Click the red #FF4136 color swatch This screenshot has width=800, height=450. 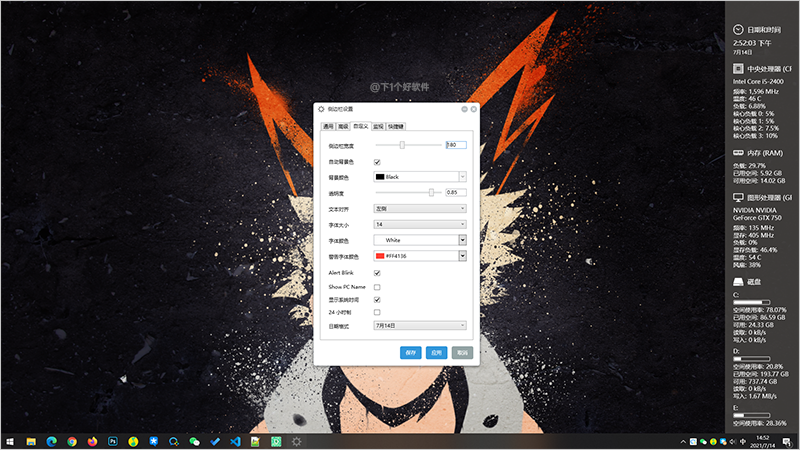[x=380, y=256]
